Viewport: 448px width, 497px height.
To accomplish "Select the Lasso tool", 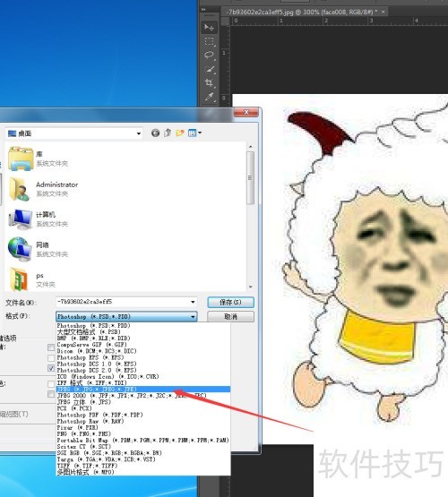I will 209,56.
